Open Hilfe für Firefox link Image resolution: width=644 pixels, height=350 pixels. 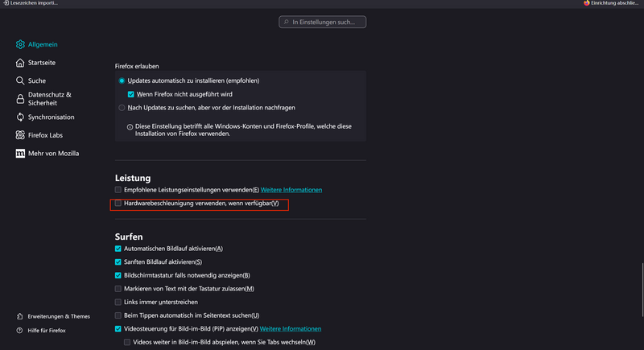click(x=47, y=331)
